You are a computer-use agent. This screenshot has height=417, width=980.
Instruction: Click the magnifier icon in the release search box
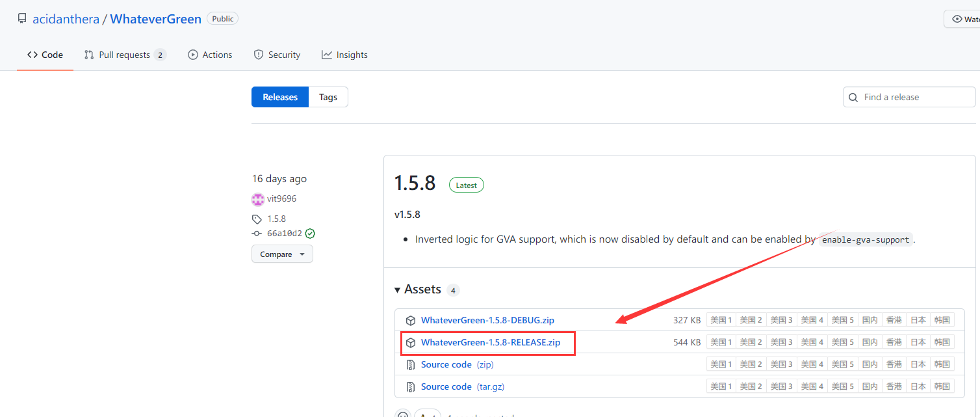coord(853,98)
